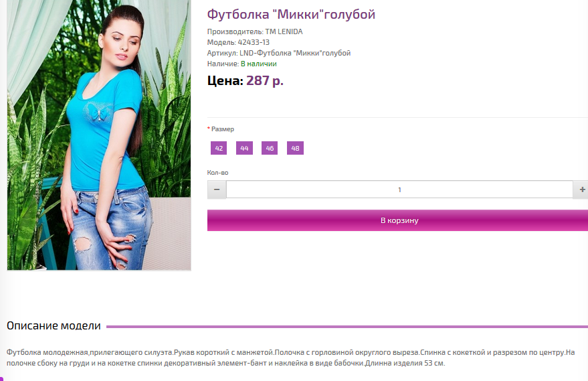Click the Описание модели heading
The image size is (588, 381).
coord(54,325)
